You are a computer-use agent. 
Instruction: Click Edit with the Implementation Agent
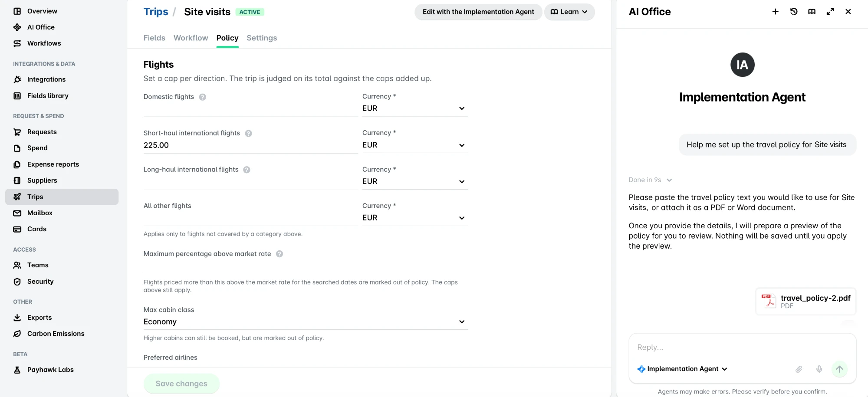[478, 12]
